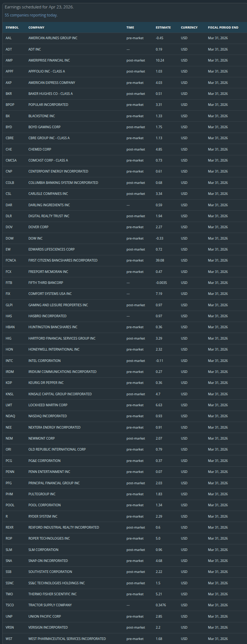Select the ESTIMATE column header
The height and width of the screenshot is (644, 247).
click(x=163, y=27)
